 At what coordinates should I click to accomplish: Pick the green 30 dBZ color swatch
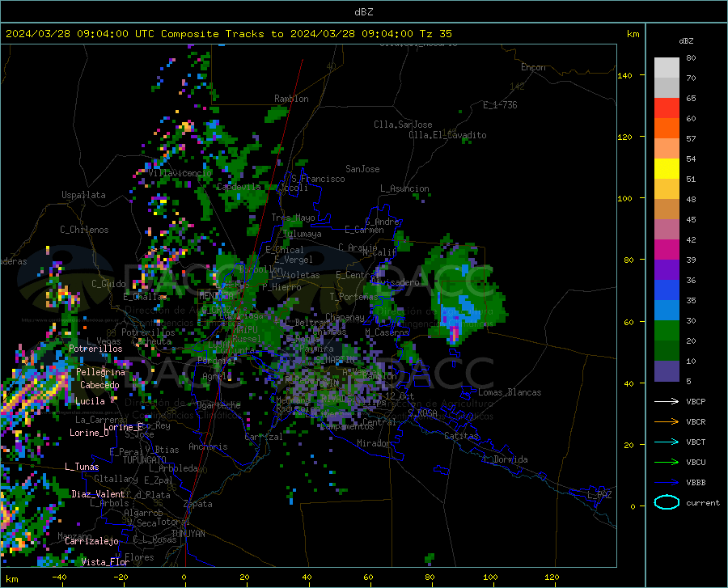tap(667, 331)
